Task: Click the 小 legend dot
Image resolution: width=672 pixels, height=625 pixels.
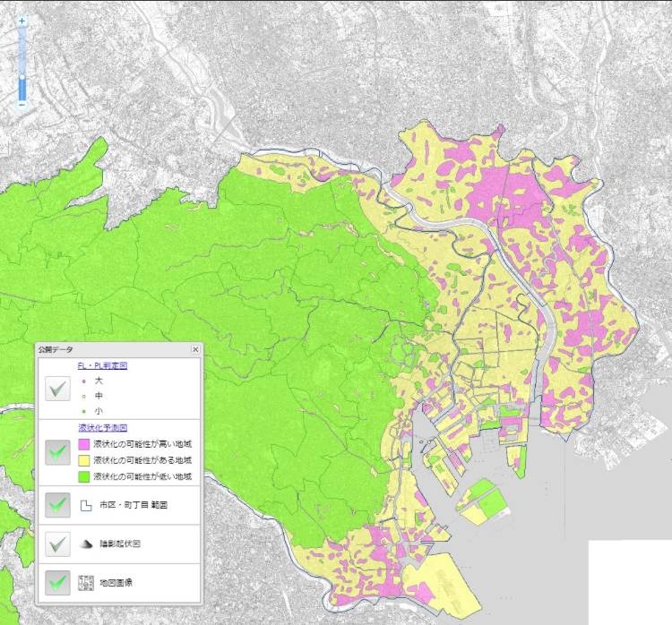Action: (83, 410)
